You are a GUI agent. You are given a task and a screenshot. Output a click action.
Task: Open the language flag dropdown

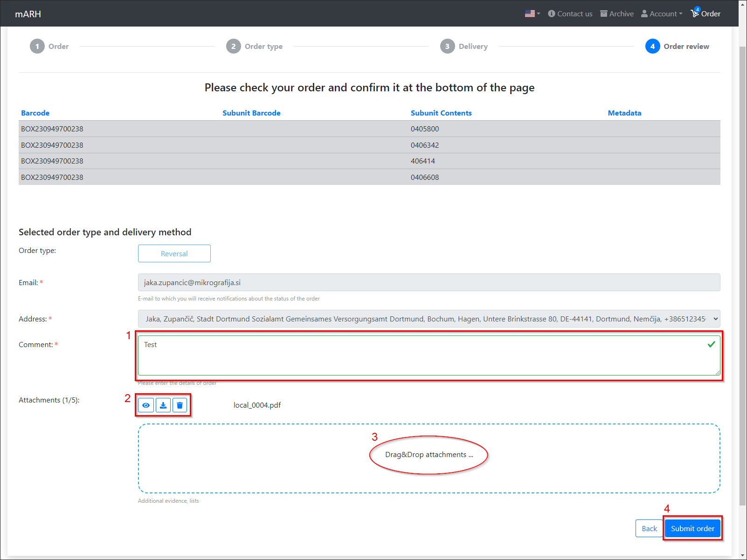tap(532, 14)
